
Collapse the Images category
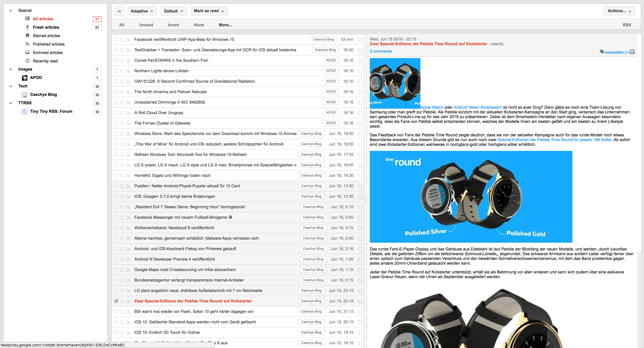[11, 70]
